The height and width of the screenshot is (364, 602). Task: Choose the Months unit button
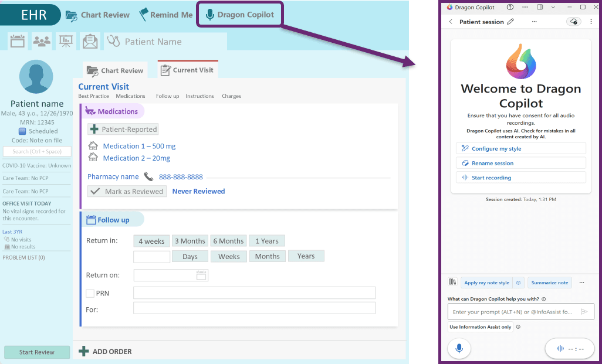point(268,256)
